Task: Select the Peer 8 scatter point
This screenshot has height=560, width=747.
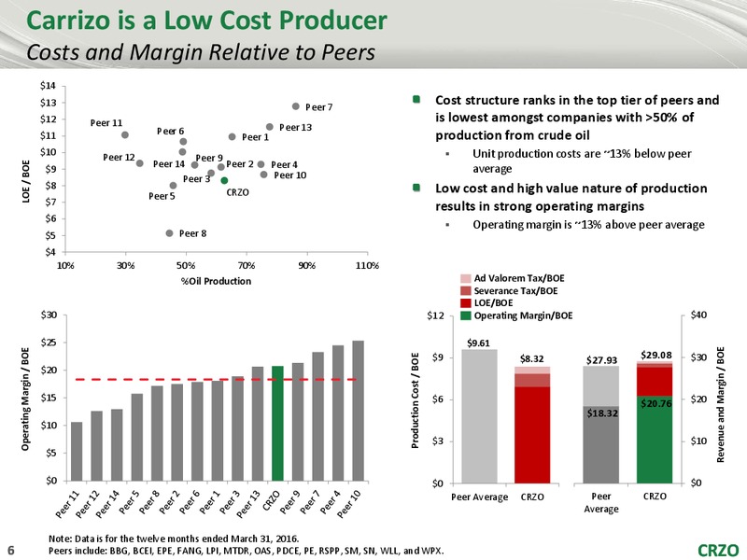Action: point(169,233)
